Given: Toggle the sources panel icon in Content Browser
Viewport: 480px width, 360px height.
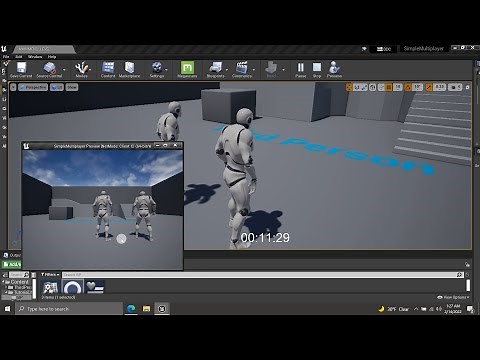Looking at the screenshot, I should [5, 275].
